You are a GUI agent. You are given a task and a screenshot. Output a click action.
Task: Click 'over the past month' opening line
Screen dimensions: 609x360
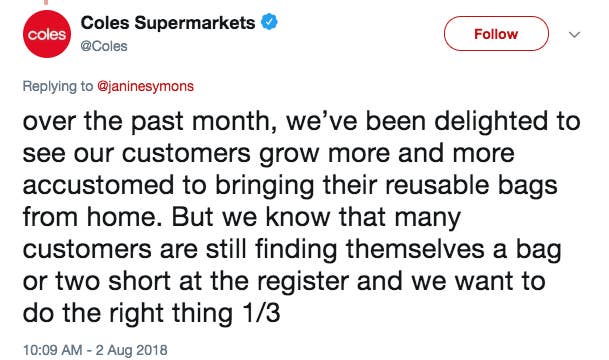coord(146,121)
